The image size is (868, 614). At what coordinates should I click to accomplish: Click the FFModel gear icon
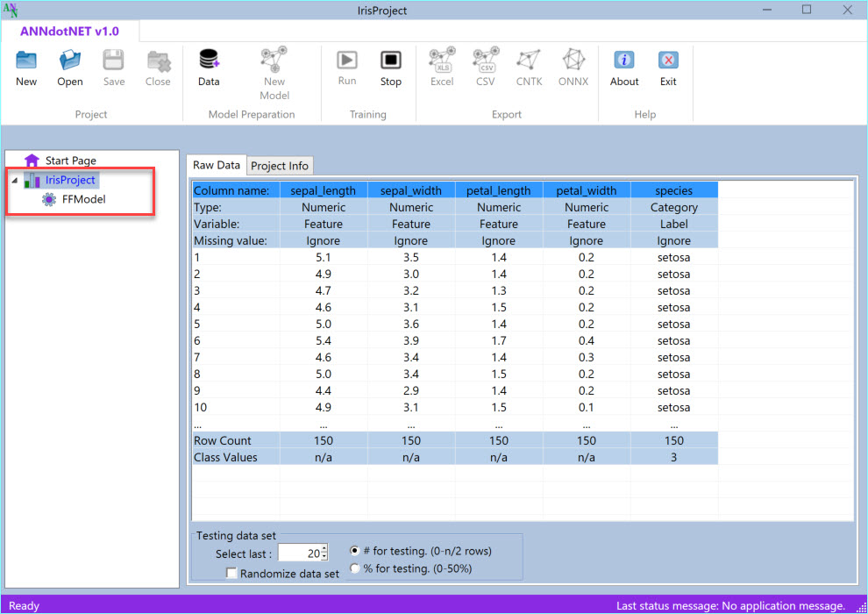click(49, 199)
